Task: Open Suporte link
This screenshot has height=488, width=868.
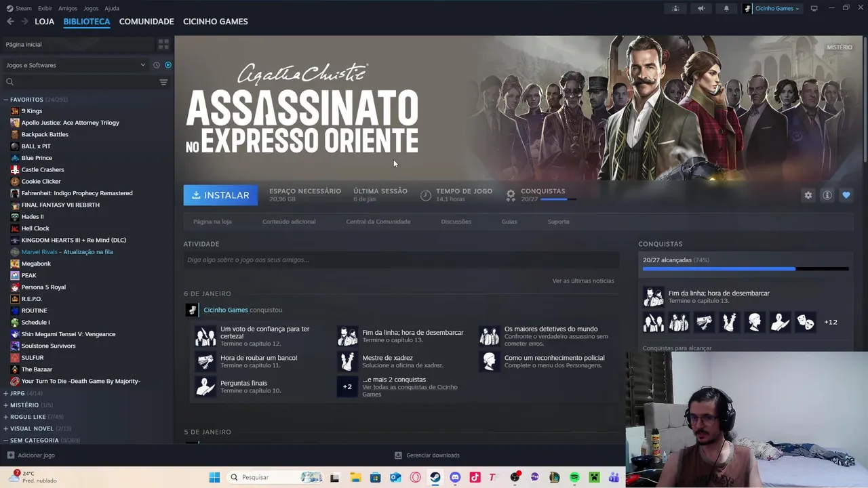Action: tap(559, 222)
